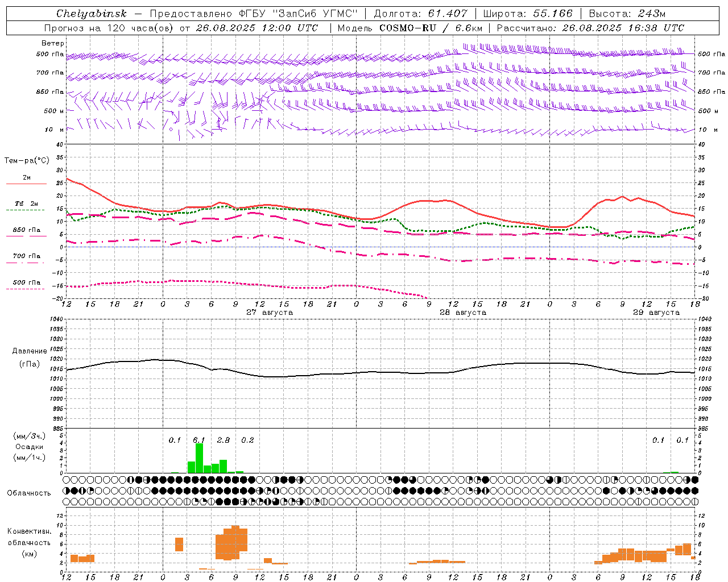Click the Td 2м legend entry
The height and width of the screenshot is (582, 728).
click(x=27, y=203)
